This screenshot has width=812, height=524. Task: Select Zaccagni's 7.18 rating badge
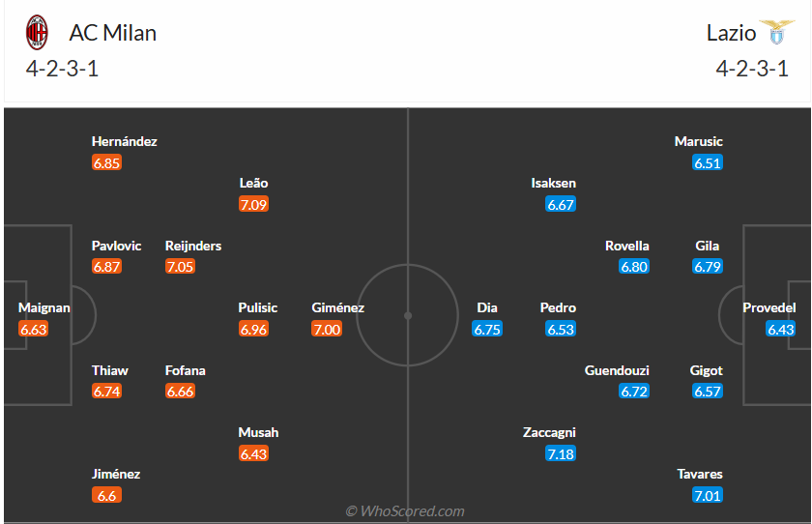[x=561, y=453]
